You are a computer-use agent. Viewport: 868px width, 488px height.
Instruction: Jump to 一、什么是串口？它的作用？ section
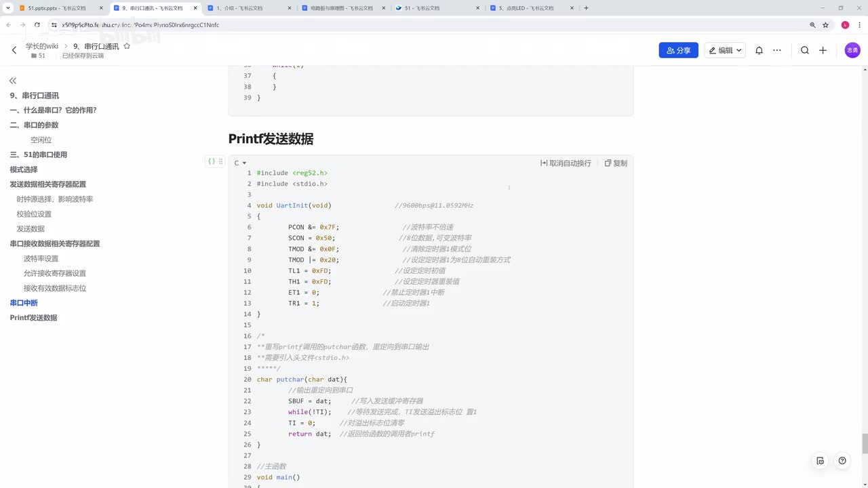[x=54, y=110]
